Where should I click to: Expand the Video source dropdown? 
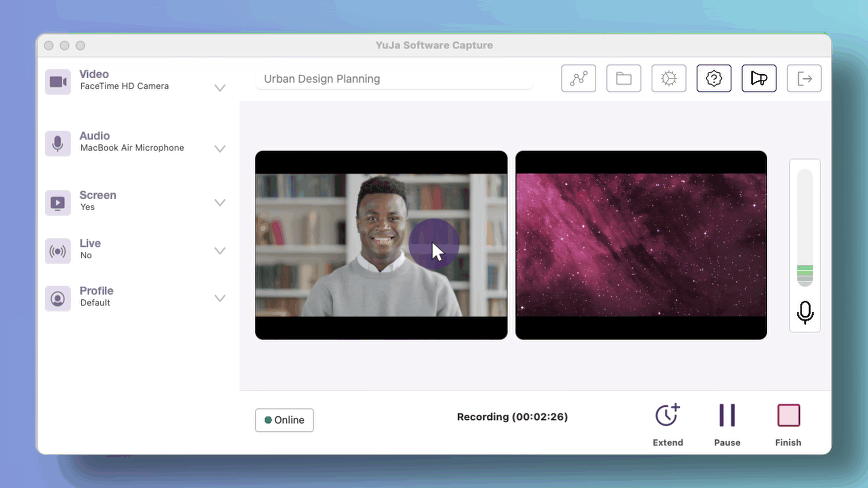[220, 88]
